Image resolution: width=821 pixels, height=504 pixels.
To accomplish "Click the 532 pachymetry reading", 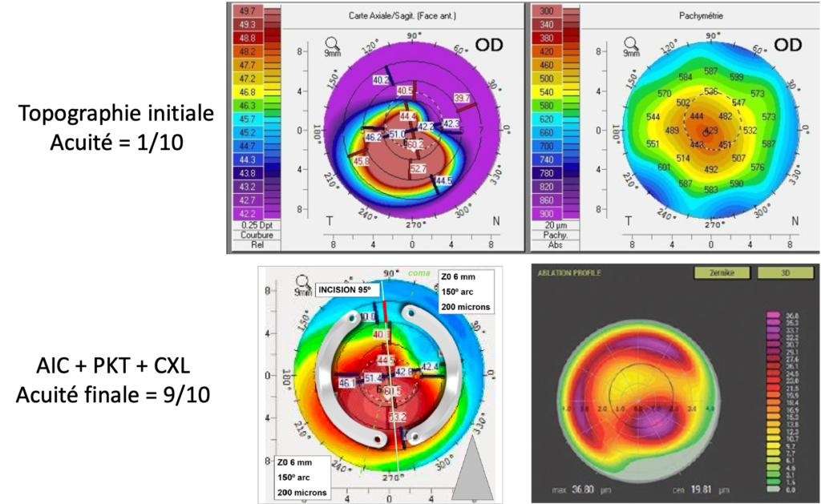I will (x=750, y=131).
